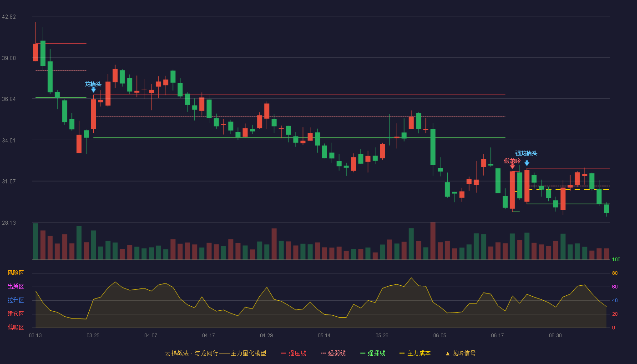Toggle the 强弱线 legend entry
This screenshot has height=364, width=637.
tap(333, 353)
